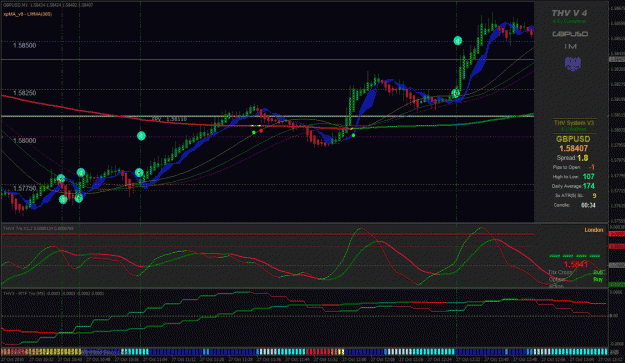Select the cyan signal circle near 1.58250 breakout

456,93
